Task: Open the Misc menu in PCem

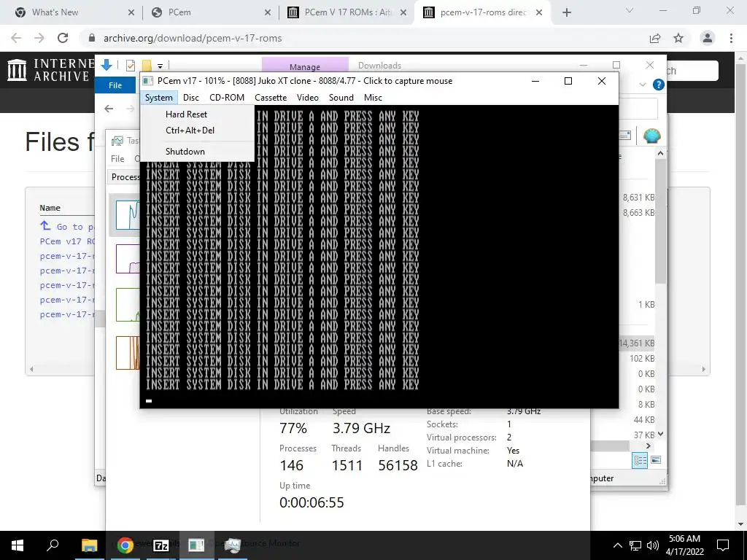Action: pyautogui.click(x=373, y=98)
